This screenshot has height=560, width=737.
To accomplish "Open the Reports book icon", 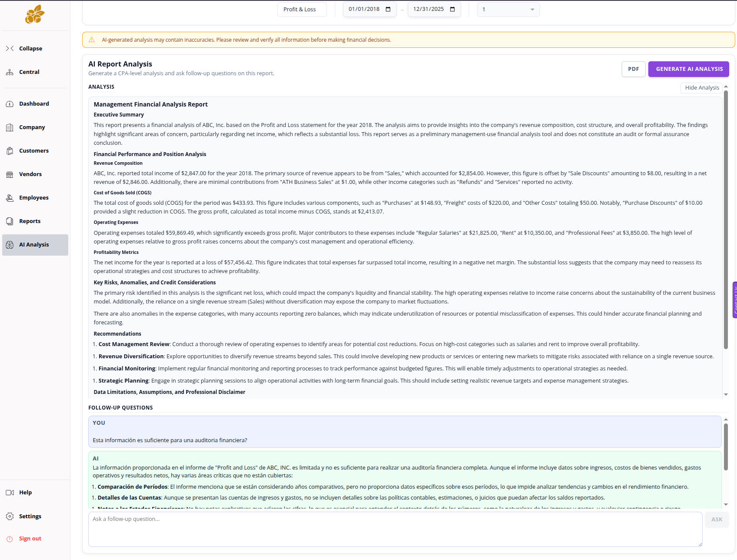I will [x=10, y=221].
